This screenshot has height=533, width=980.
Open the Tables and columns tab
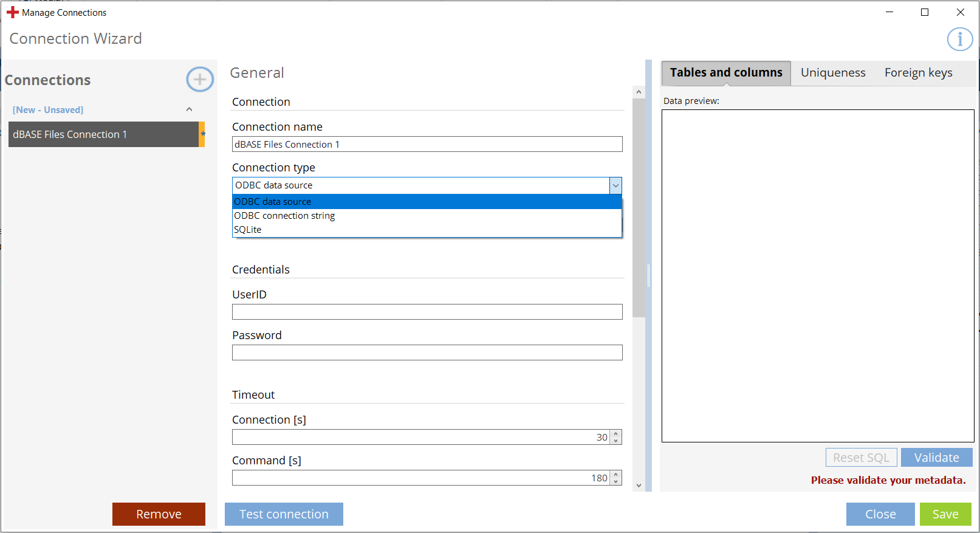pos(726,73)
